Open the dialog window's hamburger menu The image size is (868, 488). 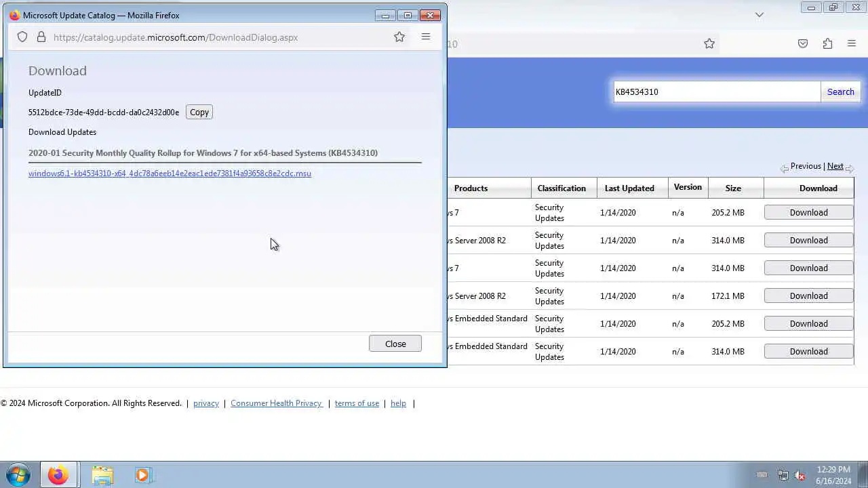(x=426, y=37)
